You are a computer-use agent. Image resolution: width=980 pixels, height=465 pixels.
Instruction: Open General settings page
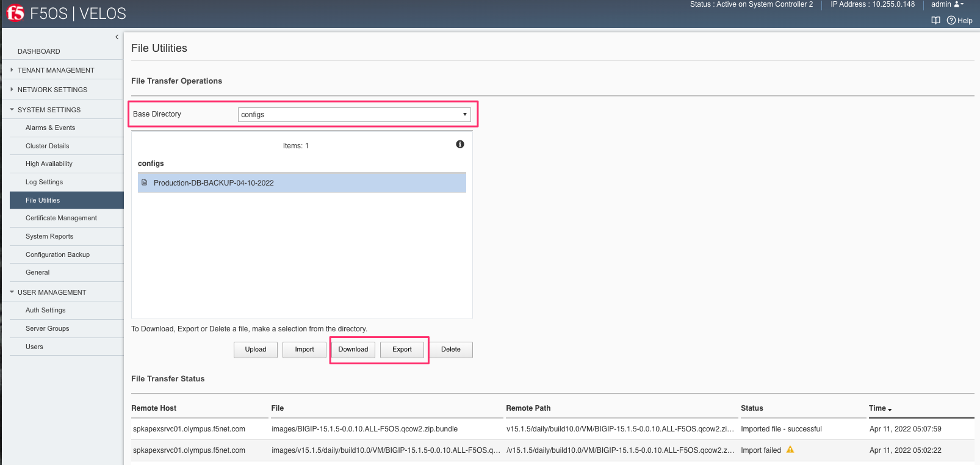37,272
